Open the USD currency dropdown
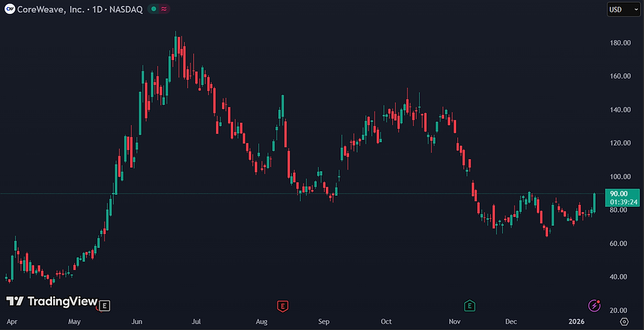 tap(623, 9)
